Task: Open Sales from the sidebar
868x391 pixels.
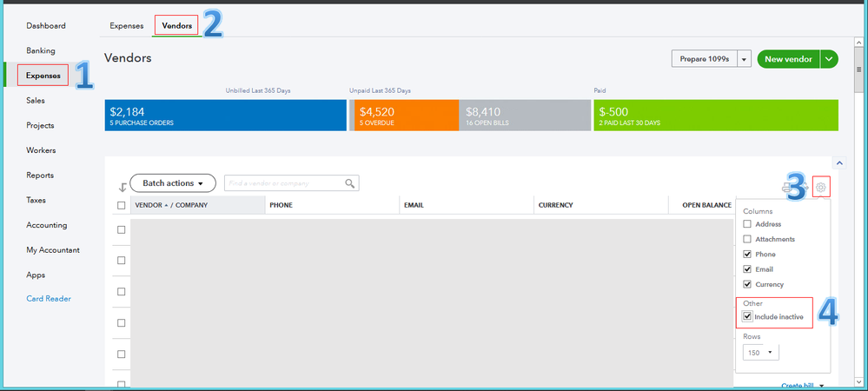Action: (x=36, y=100)
